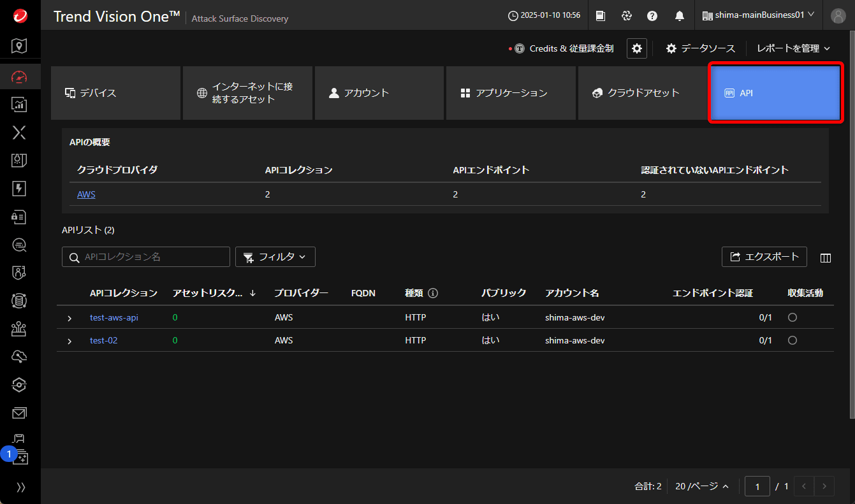Open the circular database sidebar icon

pyautogui.click(x=20, y=300)
